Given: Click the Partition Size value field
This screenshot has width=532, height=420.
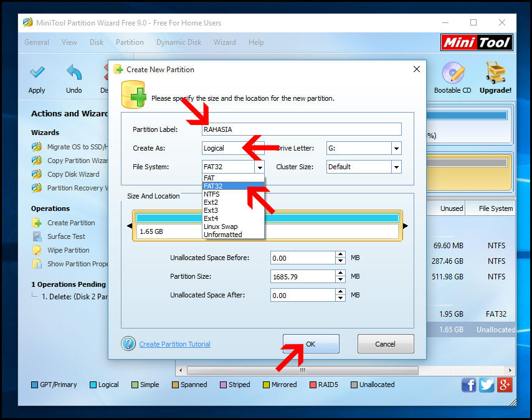Looking at the screenshot, I should [303, 277].
